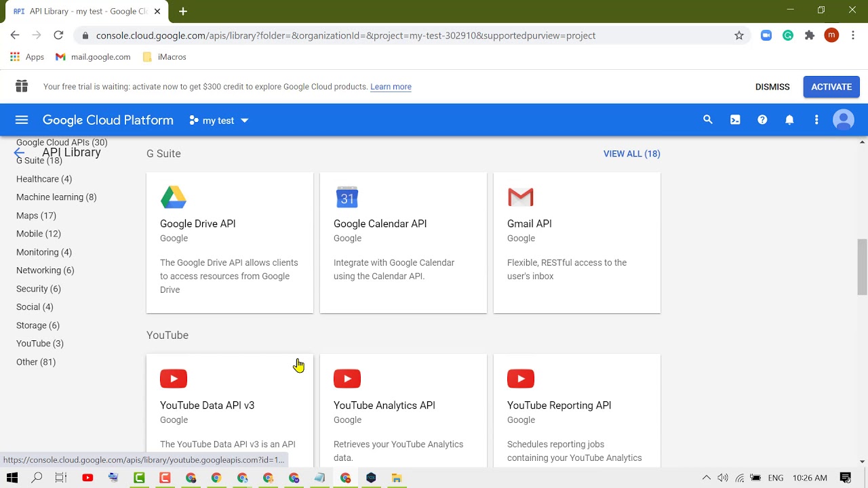This screenshot has width=868, height=488.
Task: Open mail.google.com bookmark
Action: [x=93, y=57]
